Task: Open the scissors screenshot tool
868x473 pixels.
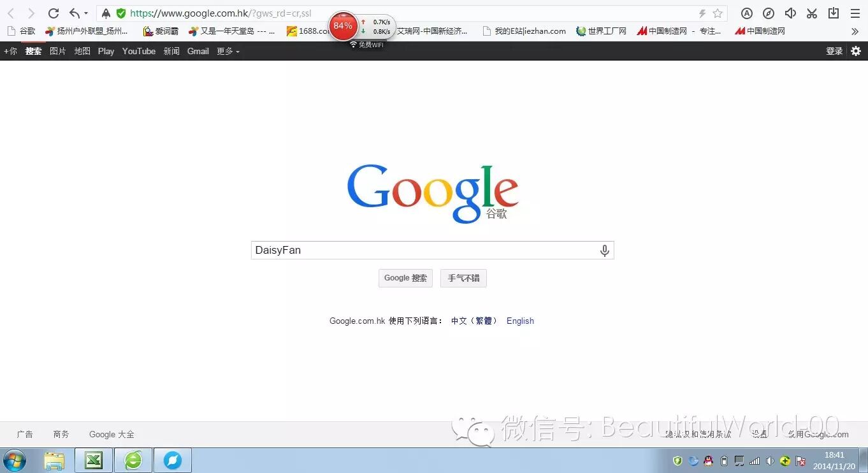Action: pos(812,13)
